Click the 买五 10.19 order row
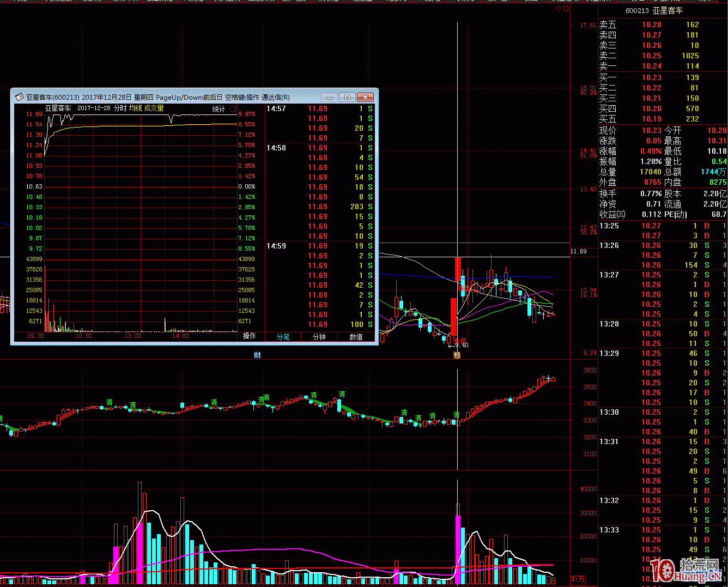Screen dimensions: 728x587 (x=663, y=119)
